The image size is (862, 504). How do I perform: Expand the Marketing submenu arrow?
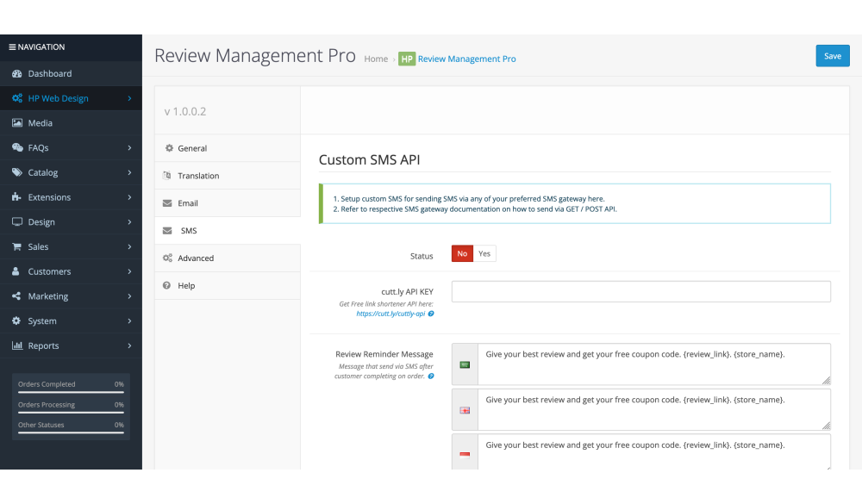click(129, 296)
